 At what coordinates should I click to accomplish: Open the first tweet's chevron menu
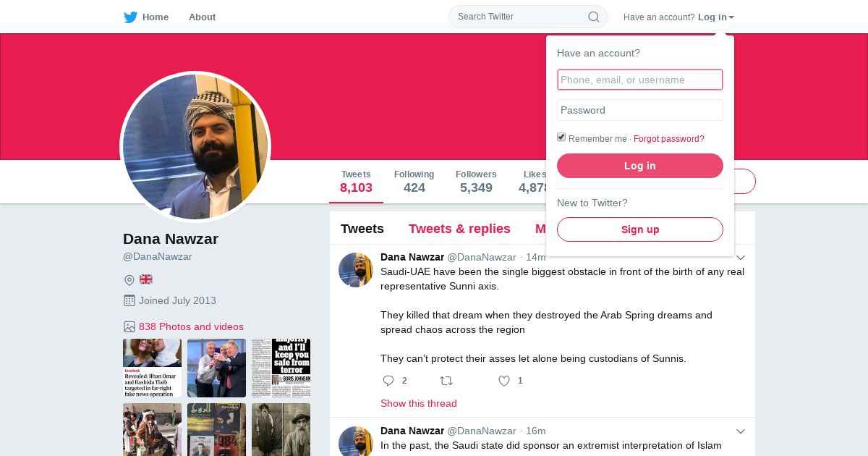(x=741, y=258)
